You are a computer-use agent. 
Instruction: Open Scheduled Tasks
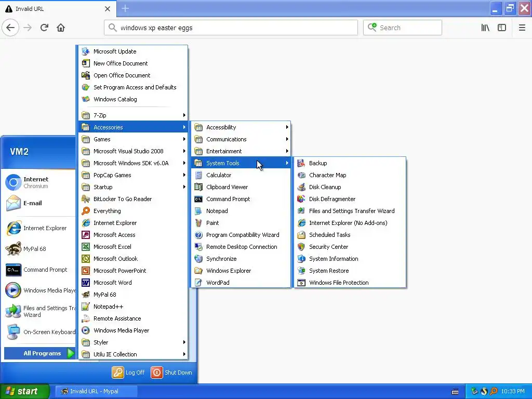pyautogui.click(x=350, y=235)
